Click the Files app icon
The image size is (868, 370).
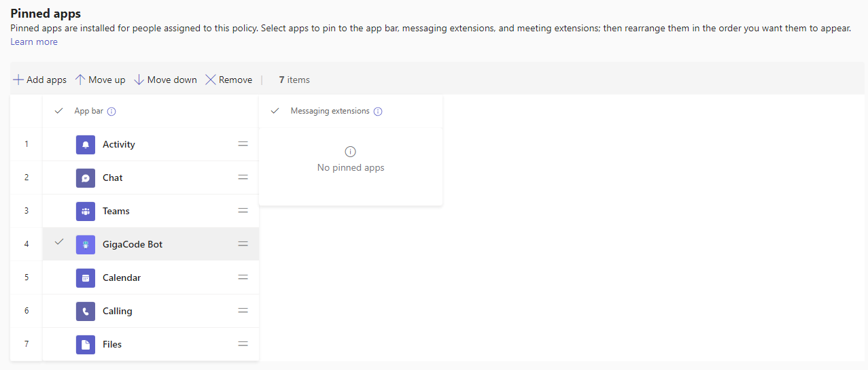[x=86, y=344]
